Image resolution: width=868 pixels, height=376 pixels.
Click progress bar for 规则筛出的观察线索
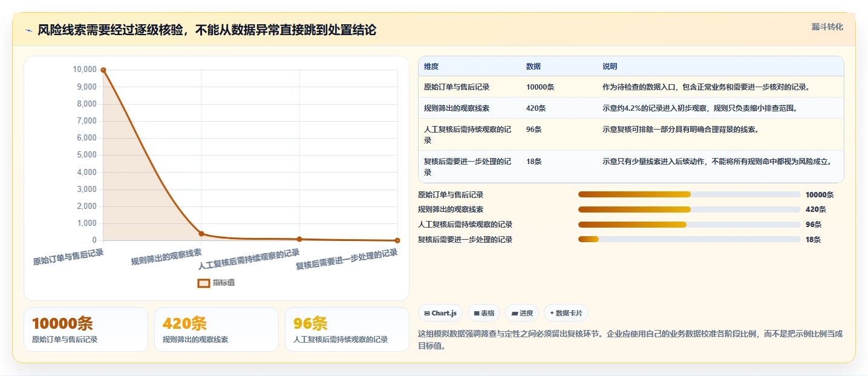(x=690, y=209)
